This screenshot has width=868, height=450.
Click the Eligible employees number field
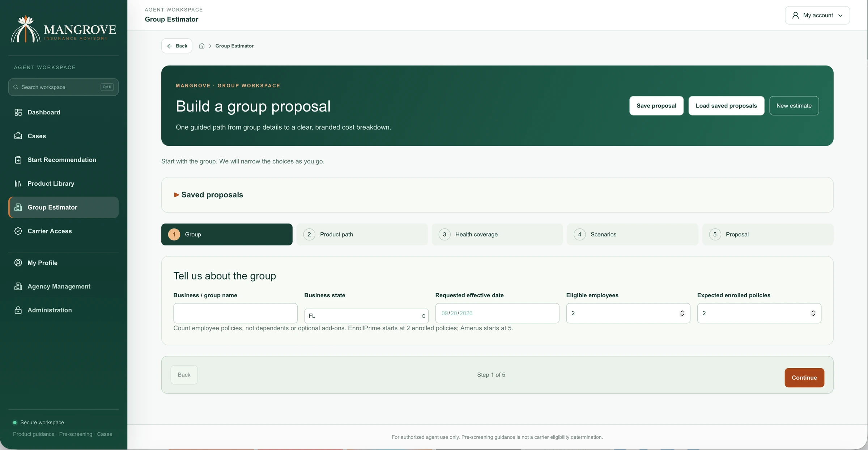[x=628, y=313]
